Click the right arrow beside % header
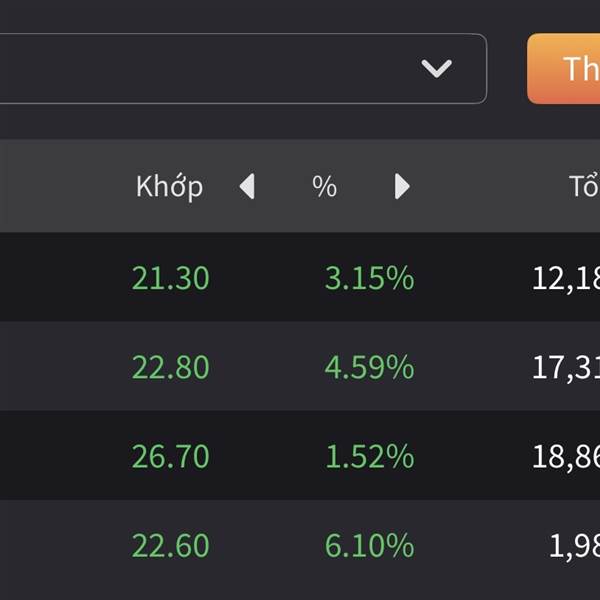Screen dimensions: 600x600 pyautogui.click(x=402, y=186)
